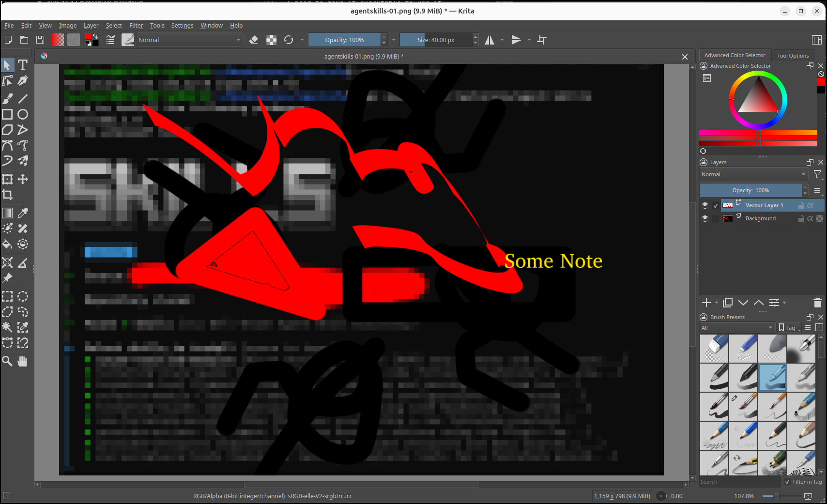The width and height of the screenshot is (827, 504).
Task: Select the Elliptical Selection tool
Action: 23,296
